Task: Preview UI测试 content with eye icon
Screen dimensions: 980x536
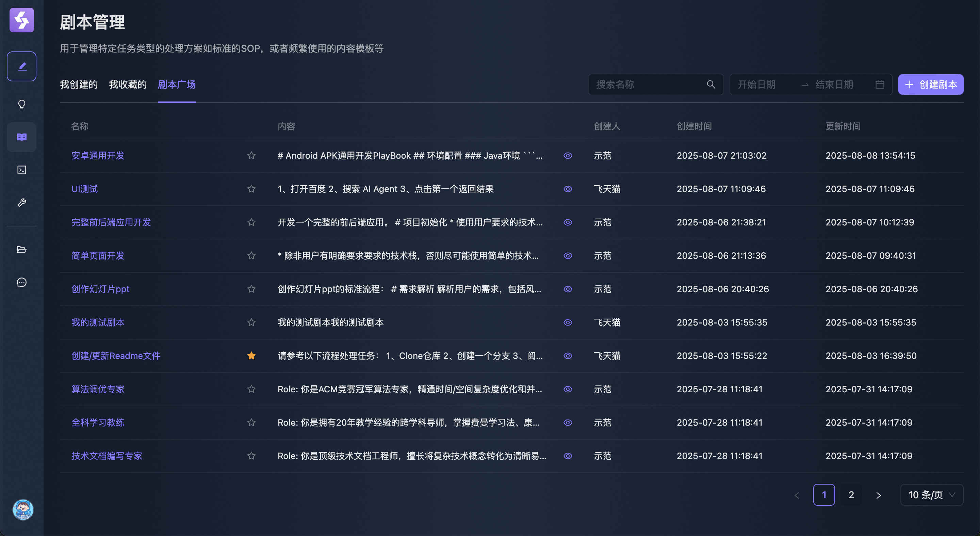Action: [568, 189]
